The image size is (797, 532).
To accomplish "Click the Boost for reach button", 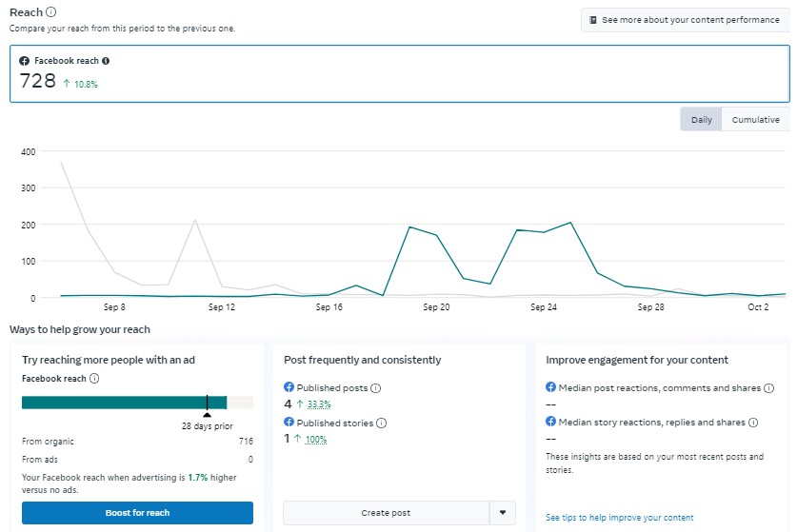I will coord(137,513).
